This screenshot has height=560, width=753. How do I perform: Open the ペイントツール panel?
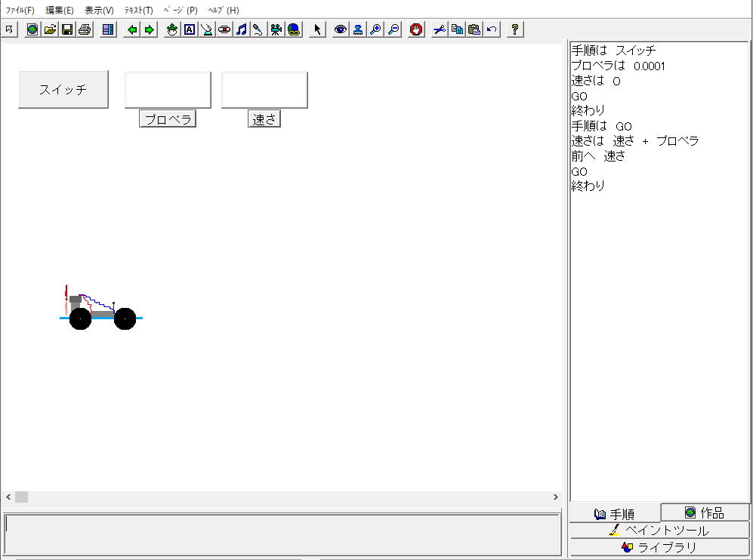click(659, 530)
